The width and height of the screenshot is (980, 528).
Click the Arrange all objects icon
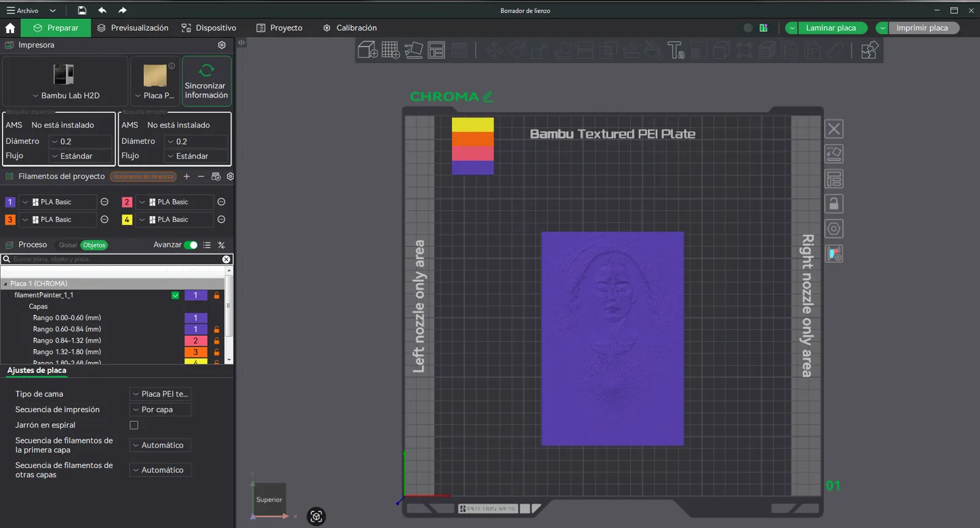436,50
